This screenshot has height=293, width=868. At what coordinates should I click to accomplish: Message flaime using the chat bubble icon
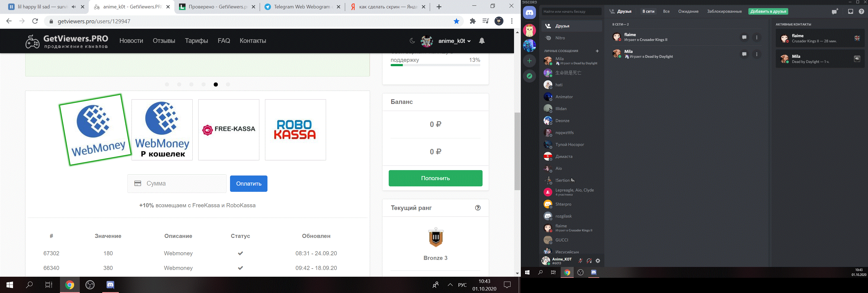coord(744,37)
